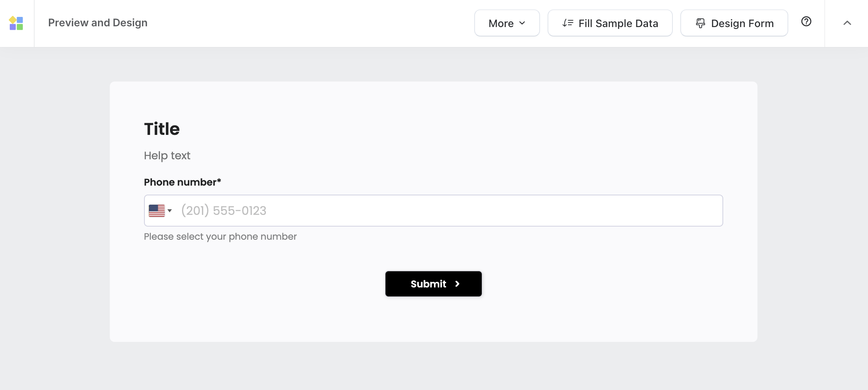The width and height of the screenshot is (868, 390).
Task: Expand the country code selector arrow
Action: [170, 211]
